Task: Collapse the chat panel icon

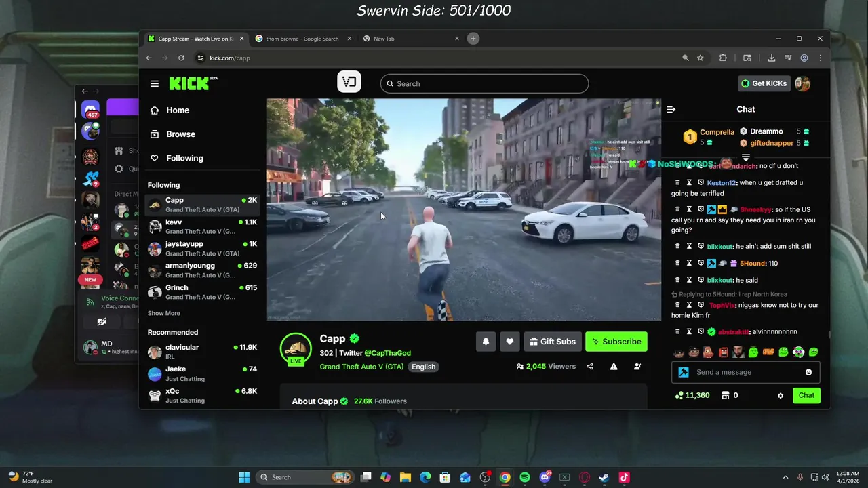Action: (671, 109)
